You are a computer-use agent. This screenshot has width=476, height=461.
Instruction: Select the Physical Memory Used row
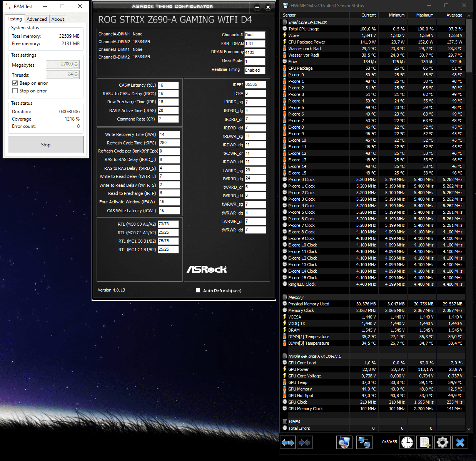point(373,304)
